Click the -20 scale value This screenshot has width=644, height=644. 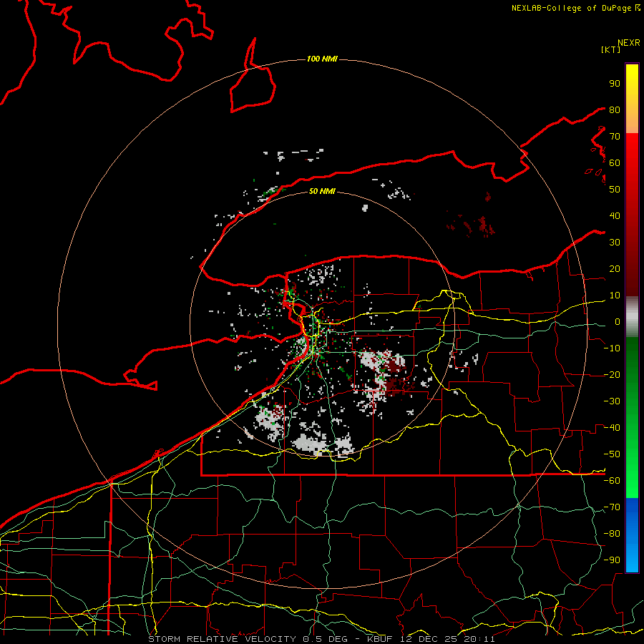tap(612, 374)
